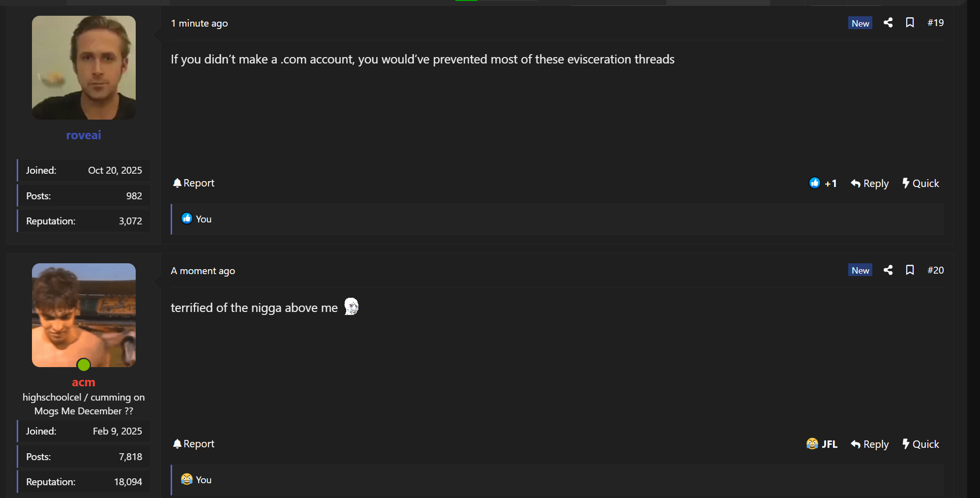Share post #20 via share icon
Screen dimensions: 980x498
pyautogui.click(x=888, y=270)
